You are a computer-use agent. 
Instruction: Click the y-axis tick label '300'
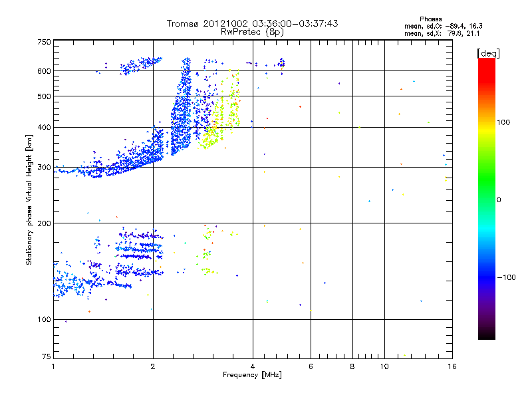44,168
